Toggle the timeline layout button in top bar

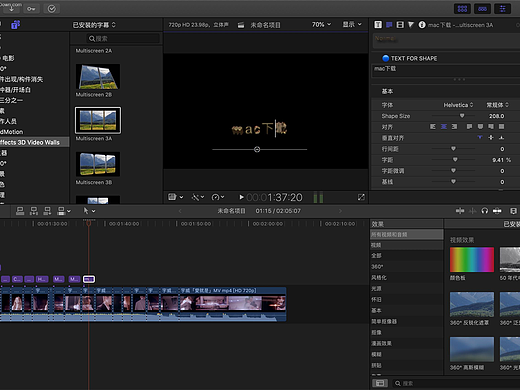point(482,9)
